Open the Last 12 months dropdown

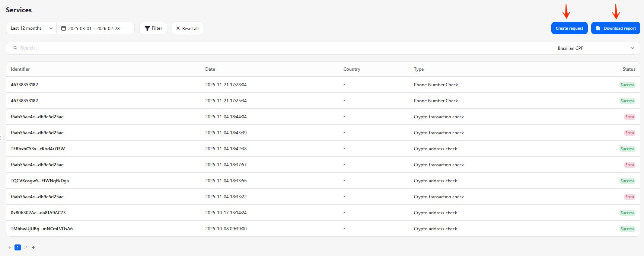[x=31, y=28]
